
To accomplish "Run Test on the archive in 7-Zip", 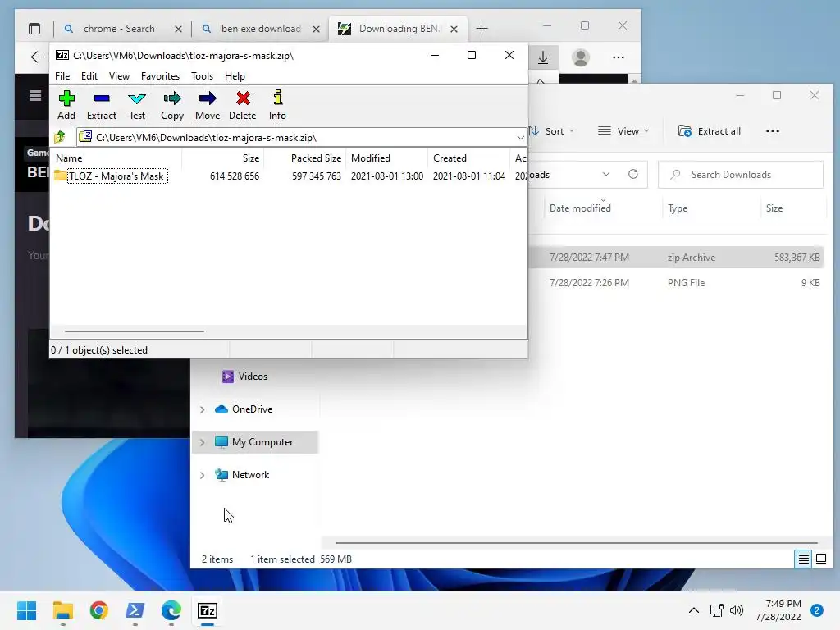I will (x=137, y=106).
